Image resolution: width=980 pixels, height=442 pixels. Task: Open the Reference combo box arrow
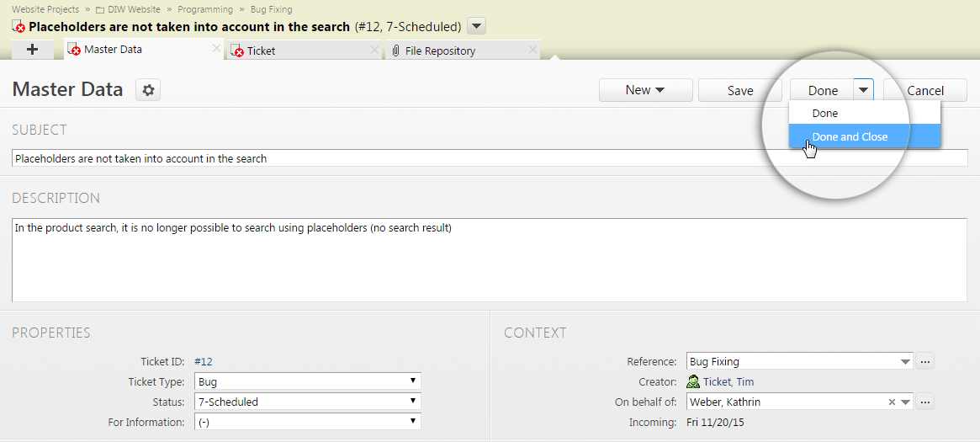pos(906,362)
